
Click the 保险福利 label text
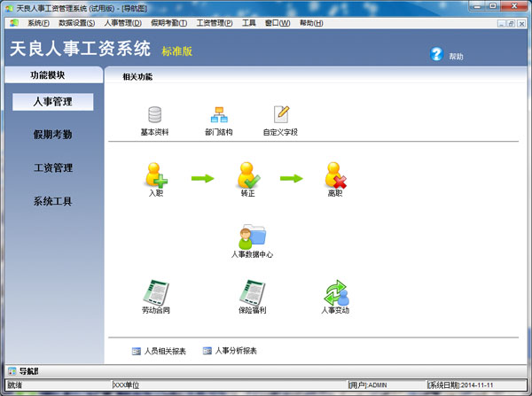(252, 310)
